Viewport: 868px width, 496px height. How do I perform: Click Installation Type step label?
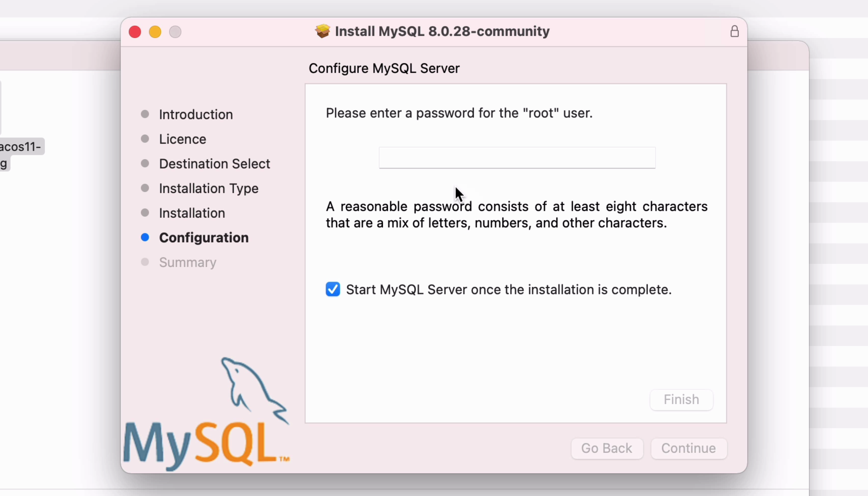pyautogui.click(x=209, y=188)
